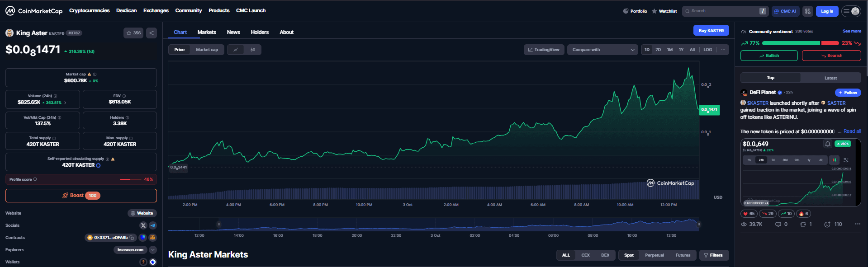Open the Telegram social link

point(153,225)
